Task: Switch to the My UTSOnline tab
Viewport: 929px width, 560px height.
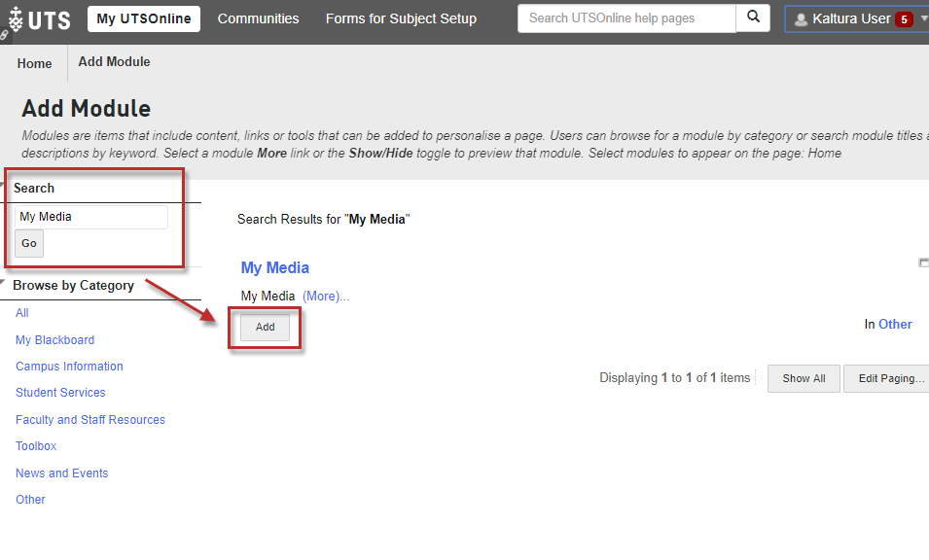Action: [x=144, y=18]
